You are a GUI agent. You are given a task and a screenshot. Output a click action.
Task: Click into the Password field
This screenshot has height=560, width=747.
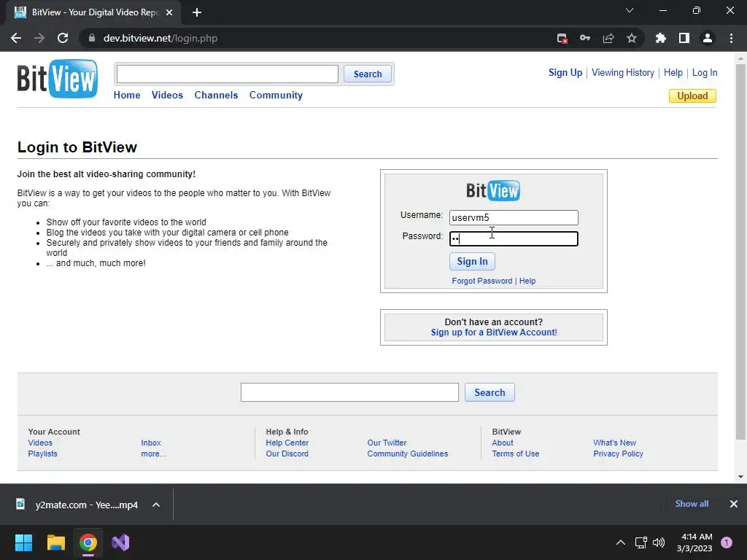pos(514,238)
